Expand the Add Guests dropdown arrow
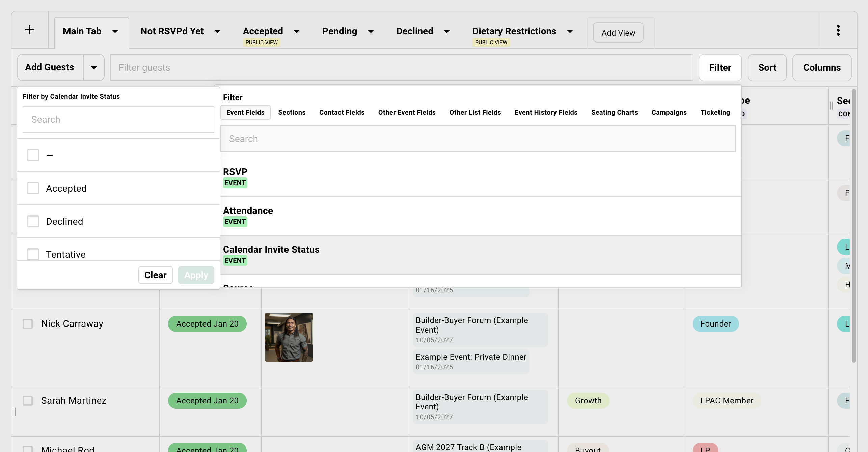The height and width of the screenshot is (452, 868). coord(93,67)
